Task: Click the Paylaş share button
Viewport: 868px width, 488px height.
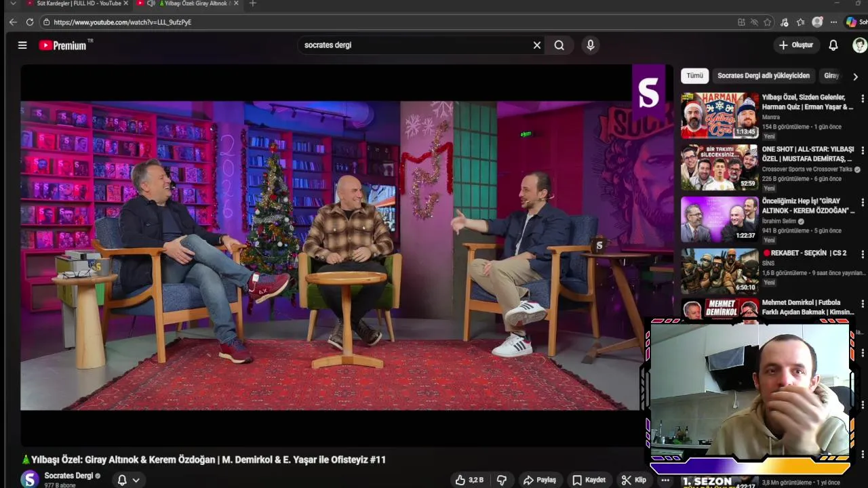Action: 539,480
